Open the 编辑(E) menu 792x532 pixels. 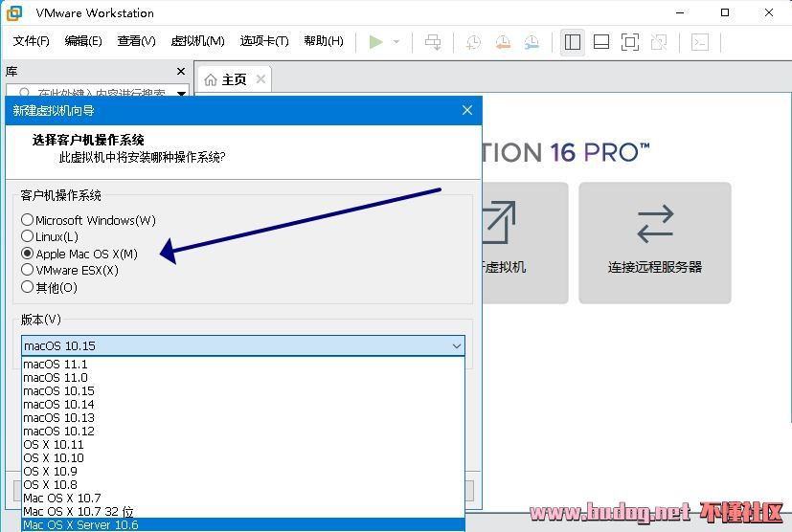tap(83, 41)
